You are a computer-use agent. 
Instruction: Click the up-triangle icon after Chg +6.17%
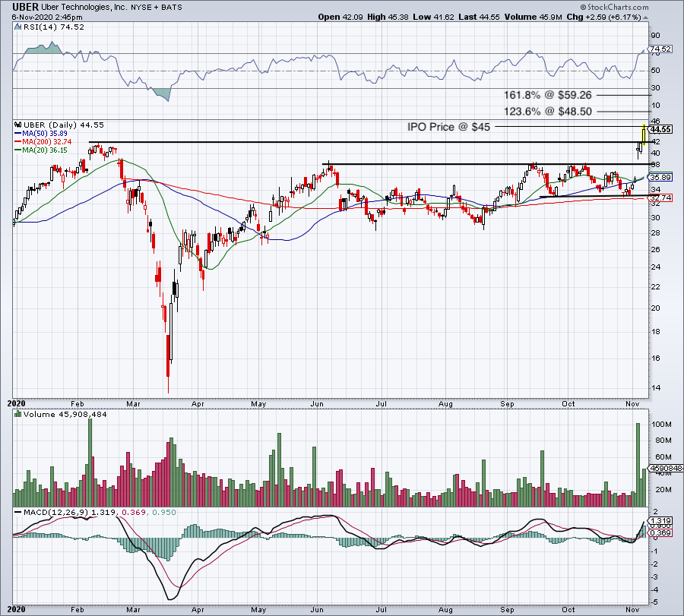[645, 17]
